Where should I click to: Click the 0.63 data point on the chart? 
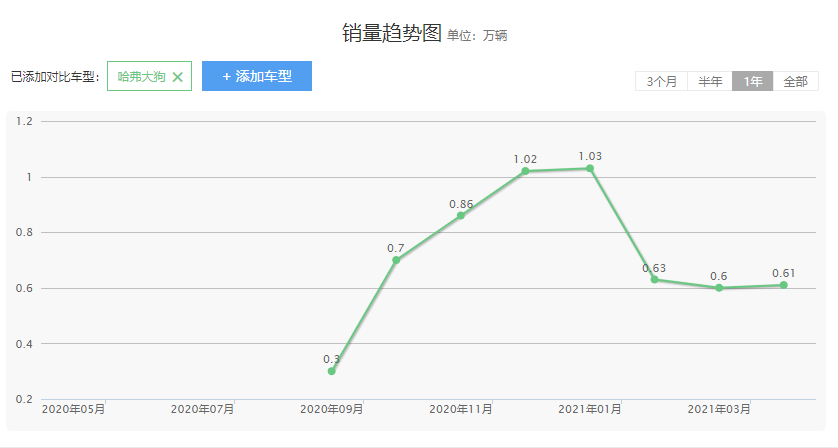pyautogui.click(x=655, y=280)
